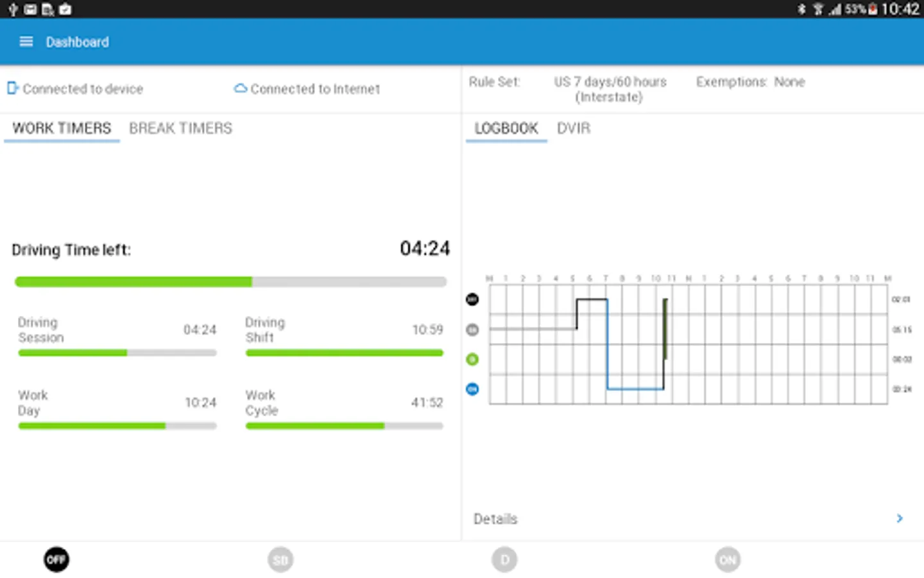The height and width of the screenshot is (578, 924).
Task: Select the gray SB row marker in logbook graph
Action: click(x=472, y=329)
